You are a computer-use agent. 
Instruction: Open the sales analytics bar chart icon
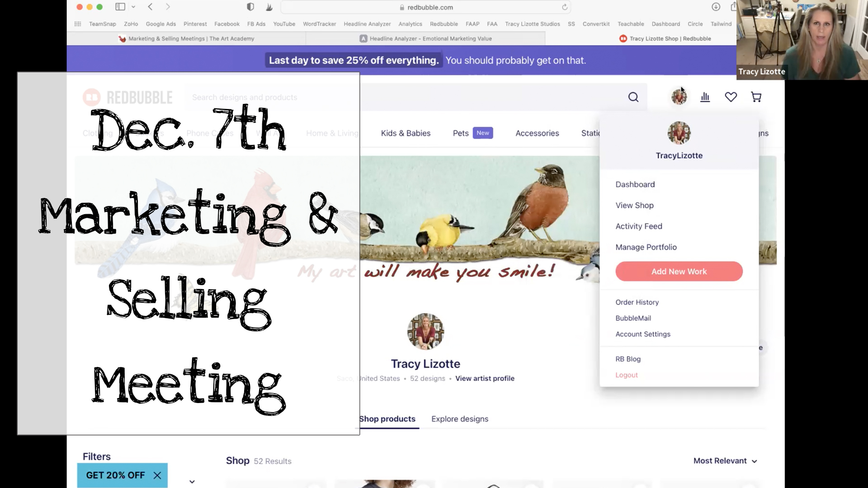[705, 97]
